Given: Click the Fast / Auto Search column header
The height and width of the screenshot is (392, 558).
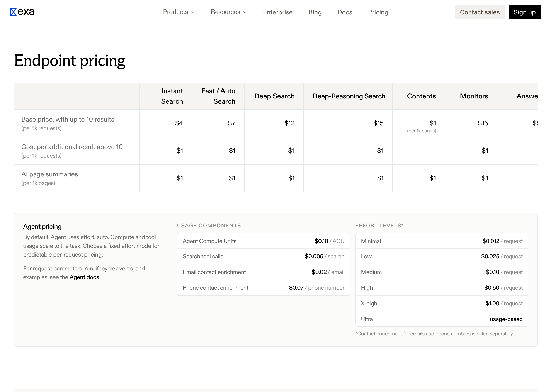Looking at the screenshot, I should point(218,96).
